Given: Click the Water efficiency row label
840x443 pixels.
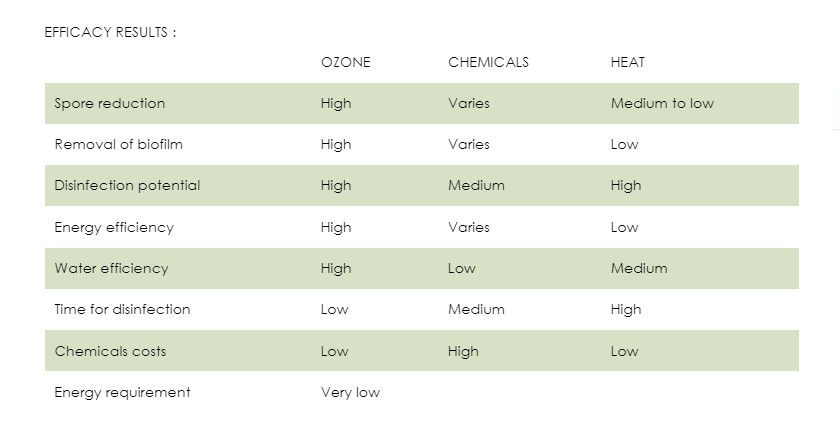Looking at the screenshot, I should (x=111, y=268).
